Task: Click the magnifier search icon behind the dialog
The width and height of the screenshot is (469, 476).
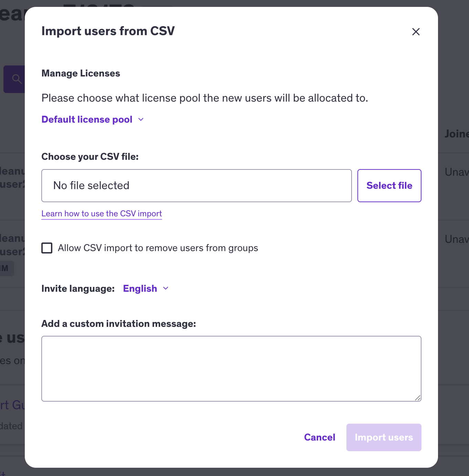Action: pyautogui.click(x=16, y=79)
